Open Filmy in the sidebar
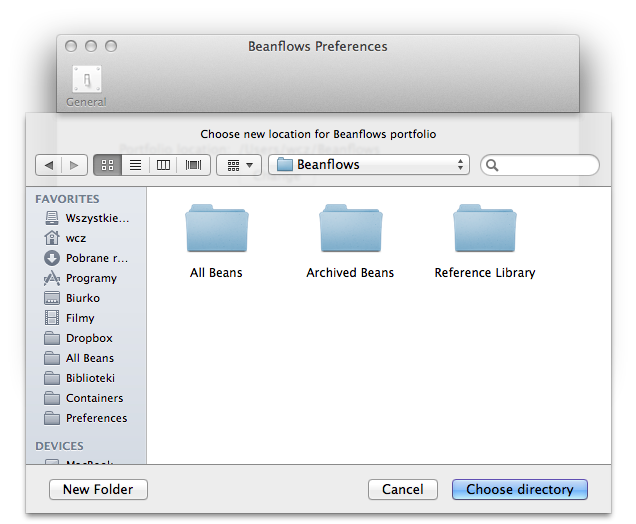This screenshot has width=636, height=524. click(86, 318)
